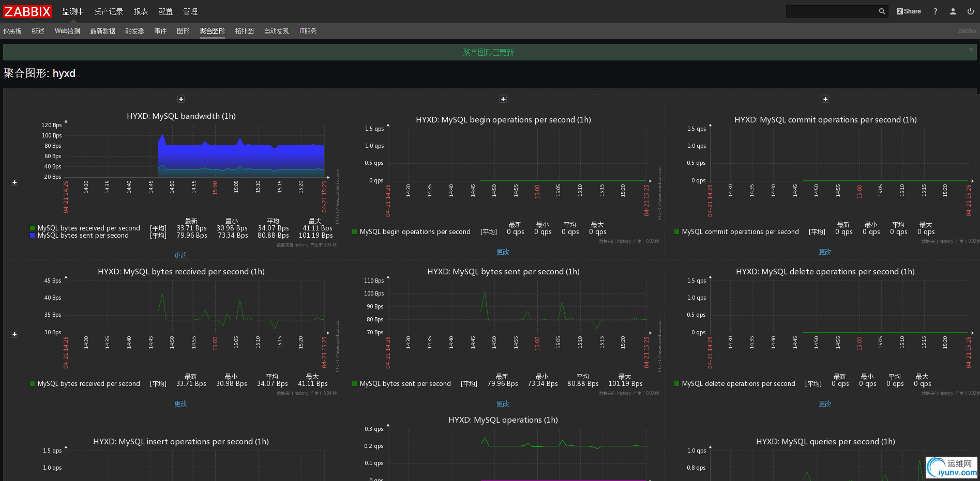980x481 pixels.
Task: Go to the 最新数据 submenu tab
Action: [x=102, y=31]
